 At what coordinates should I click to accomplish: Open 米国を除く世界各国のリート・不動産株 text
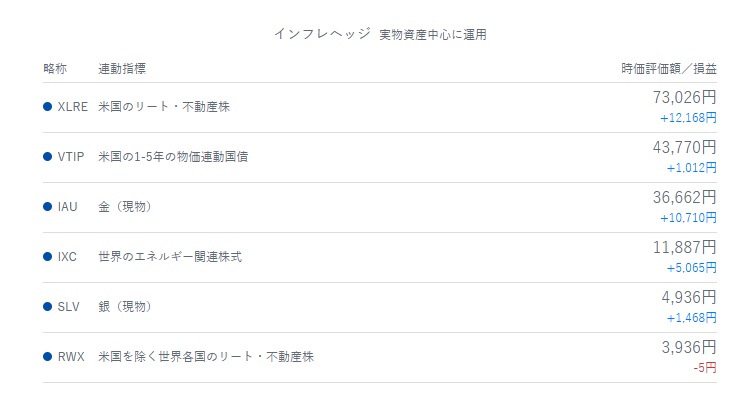coord(206,356)
